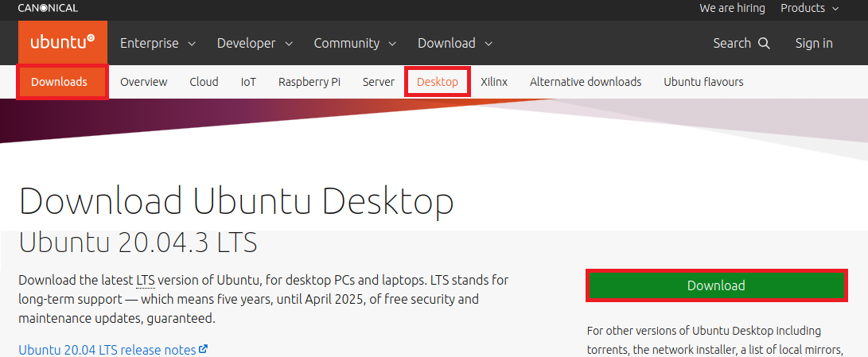Switch to the Cloud tab

click(204, 82)
